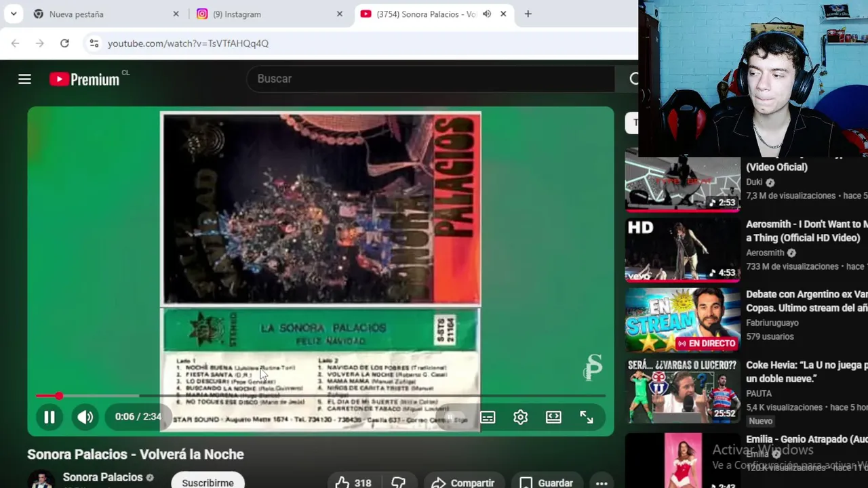Viewport: 868px width, 488px height.
Task: Focus the Buscar search field
Action: tap(431, 79)
